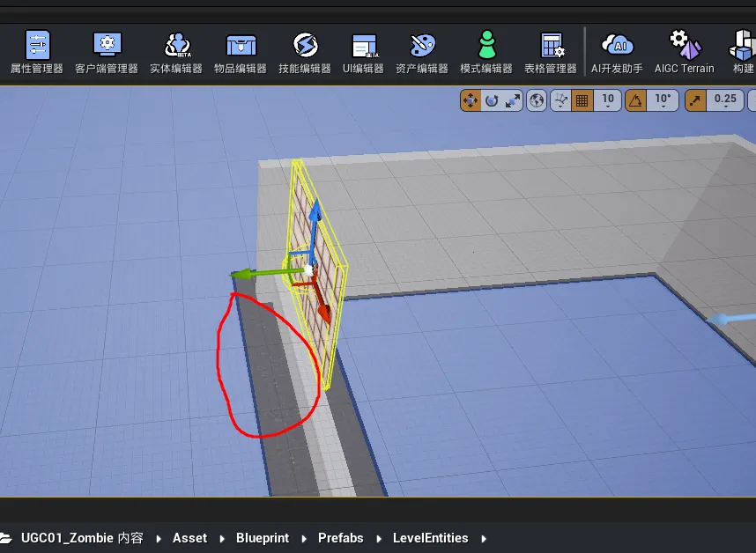
Task: Select the scale gizmo mode
Action: [x=513, y=100]
